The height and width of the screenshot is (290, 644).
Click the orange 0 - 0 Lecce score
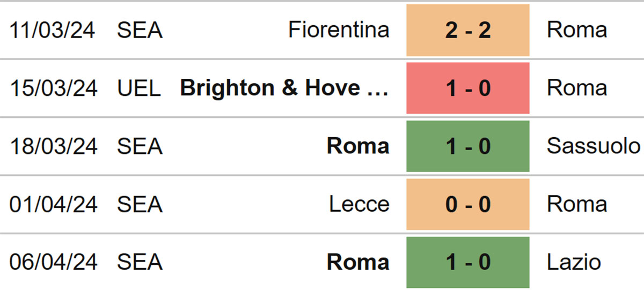pos(468,204)
